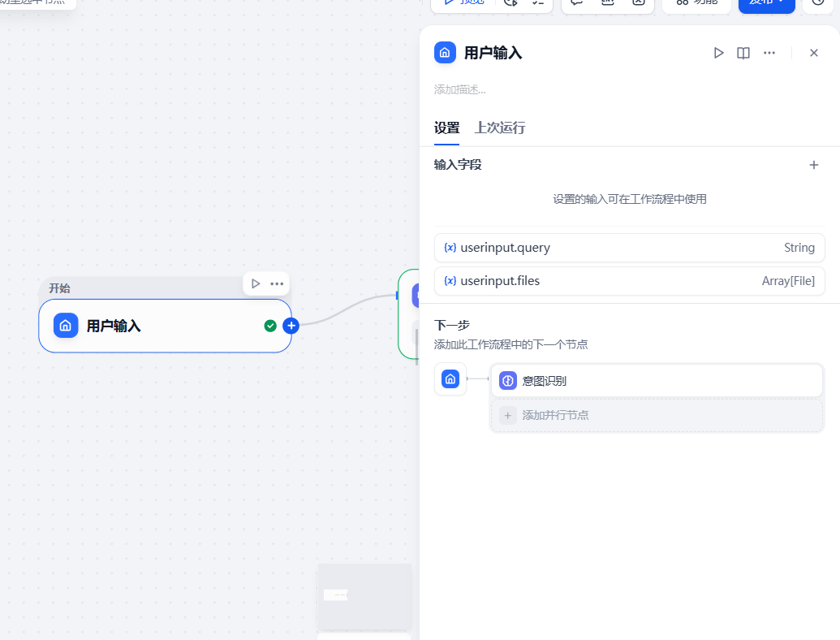Image resolution: width=840 pixels, height=640 pixels.
Task: Add a parallel node via 添加并行节点
Action: pos(657,415)
